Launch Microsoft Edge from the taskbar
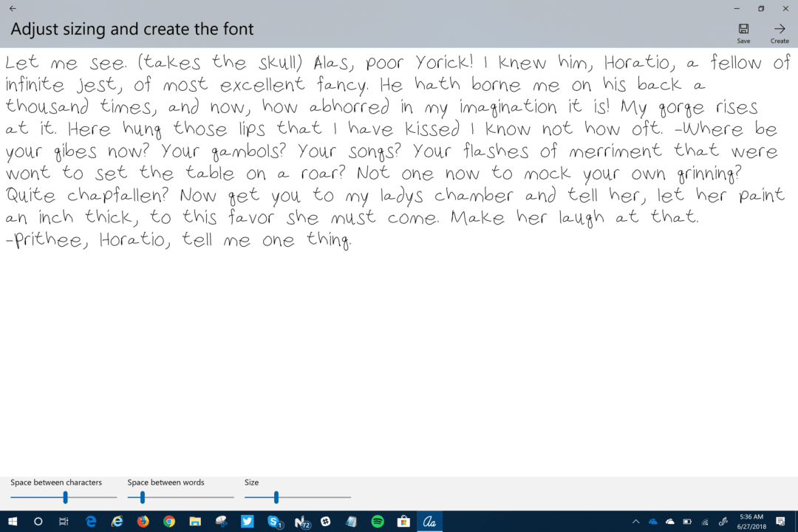The image size is (798, 532). pos(90,522)
